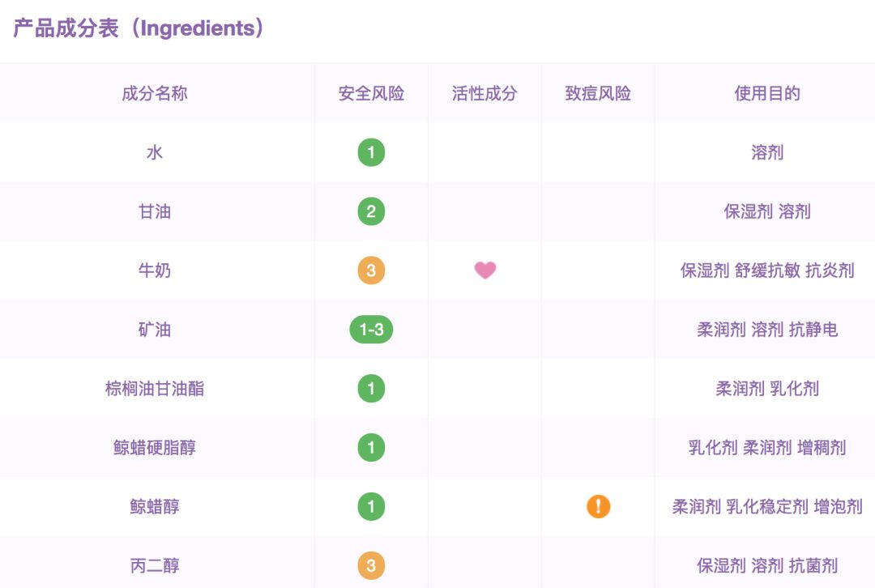The width and height of the screenshot is (875, 588).
Task: Click the safety badge for 鲸蜡硬脂醇
Action: tap(371, 447)
